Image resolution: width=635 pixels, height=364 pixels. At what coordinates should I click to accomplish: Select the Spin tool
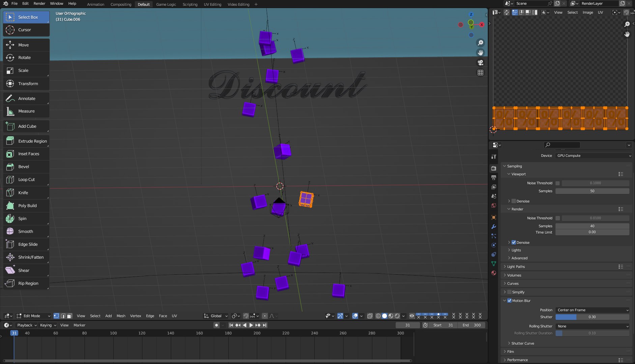point(26,218)
